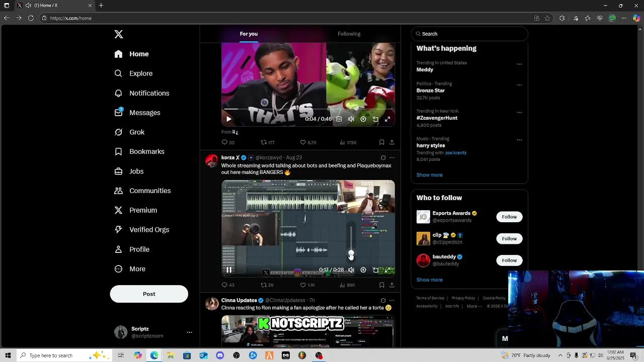
Task: Open Premium in the sidebar
Action: point(136,210)
